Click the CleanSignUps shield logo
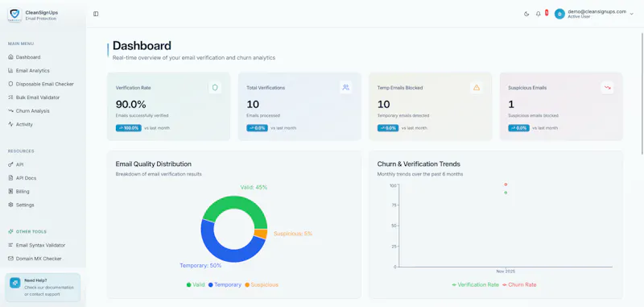Screen dimensions: 644x307 coord(14,15)
